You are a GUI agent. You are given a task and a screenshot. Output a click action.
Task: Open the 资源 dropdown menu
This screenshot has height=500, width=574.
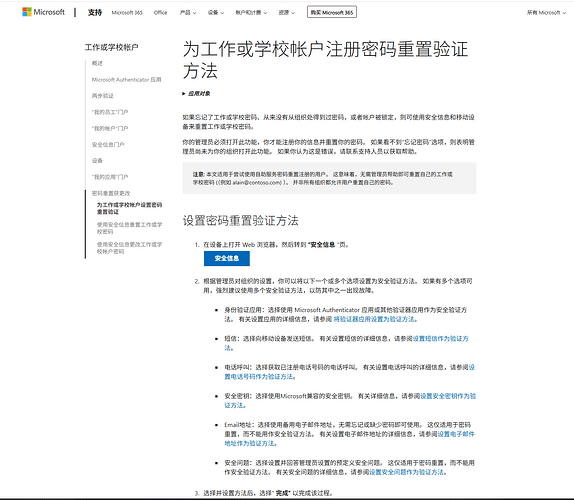[287, 12]
